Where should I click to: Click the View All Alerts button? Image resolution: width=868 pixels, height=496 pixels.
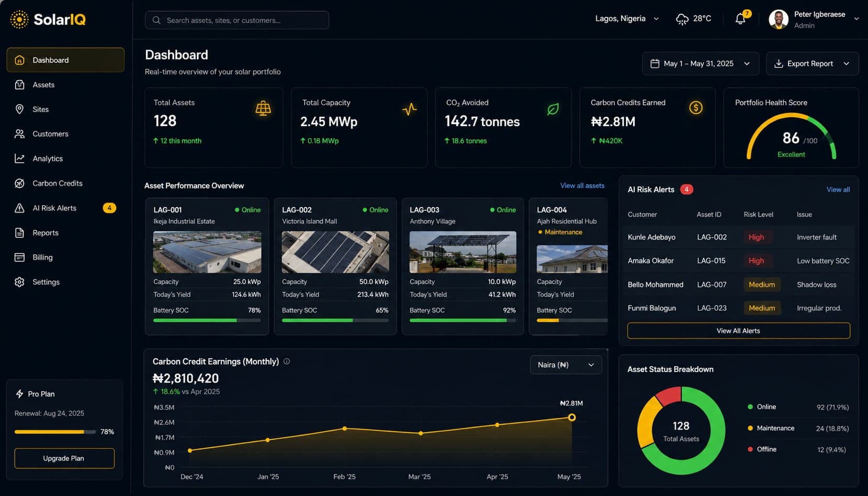pyautogui.click(x=738, y=331)
